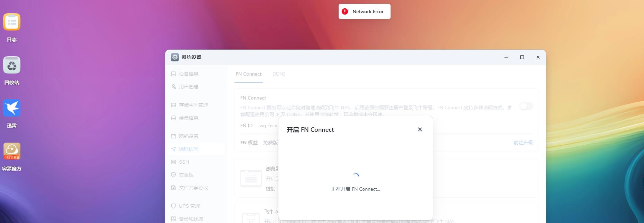Toggle the FN Connect switch
The image size is (644, 223).
tap(526, 106)
